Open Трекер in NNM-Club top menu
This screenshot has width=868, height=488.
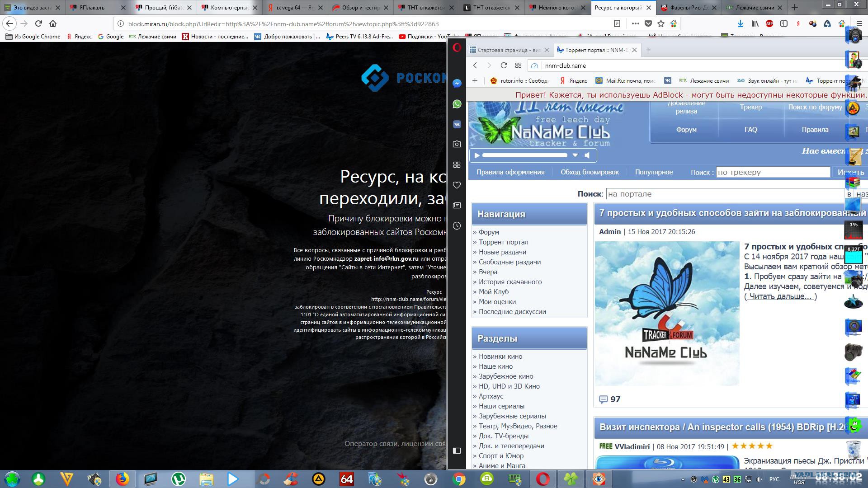(751, 107)
